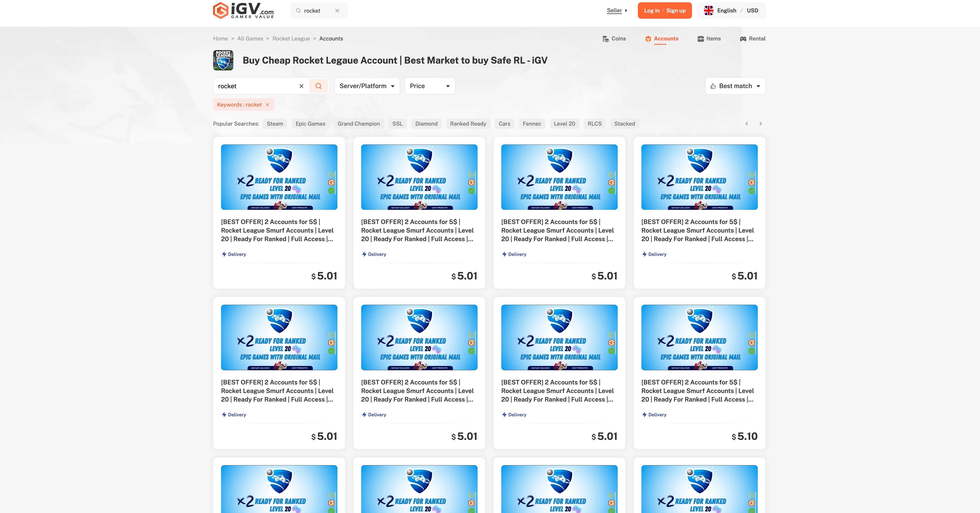
Task: Clear the rocket keyword search field
Action: 301,86
